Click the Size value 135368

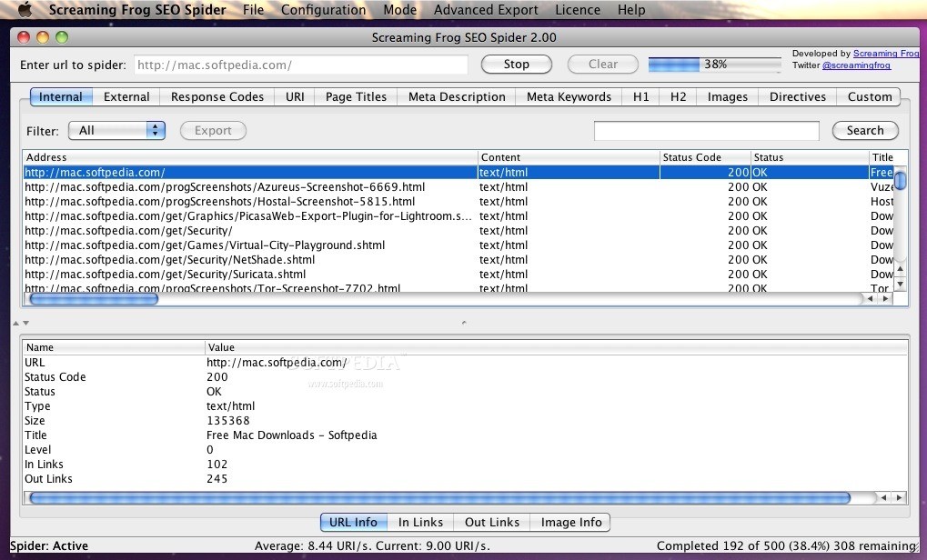tap(228, 421)
